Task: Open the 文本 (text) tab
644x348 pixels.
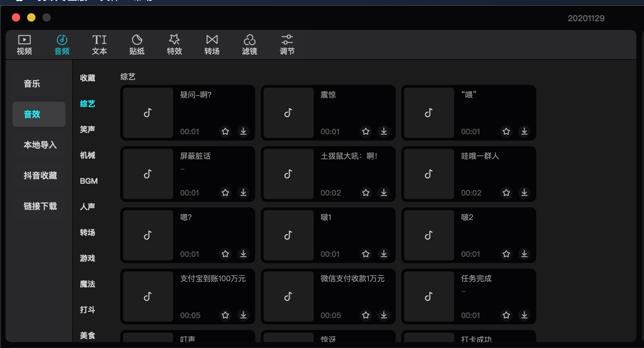Action: point(99,45)
